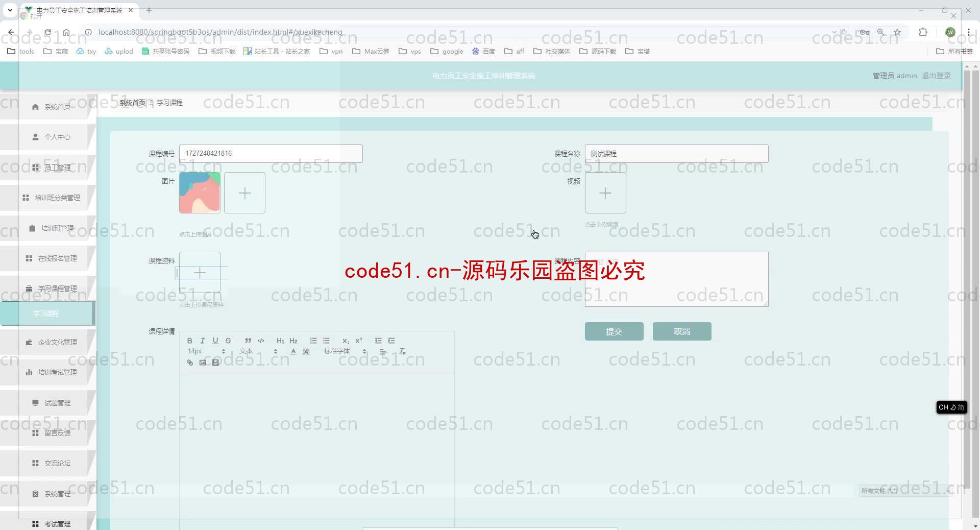The image size is (980, 530).
Task: Open a new browser tab
Action: 149,10
